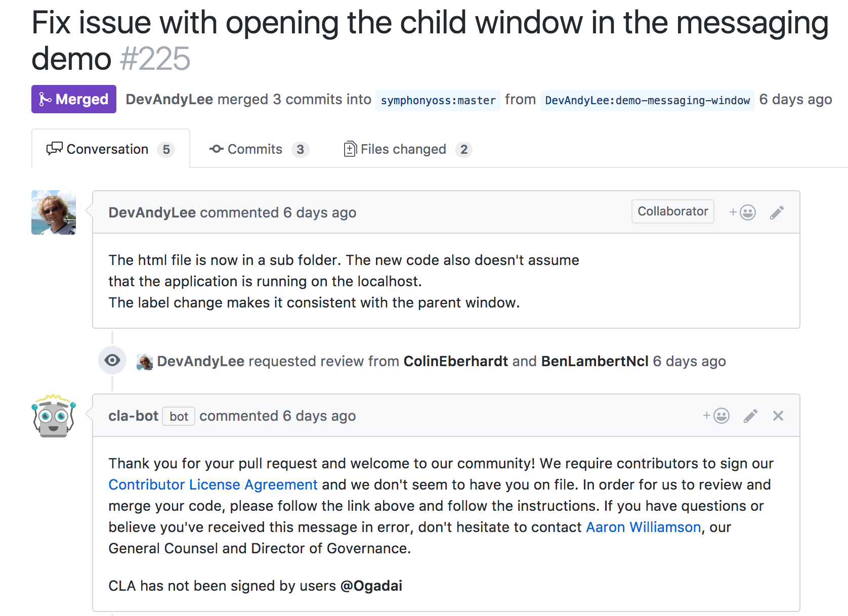Edit DevAndyLee's comment with the pencil icon

[777, 212]
